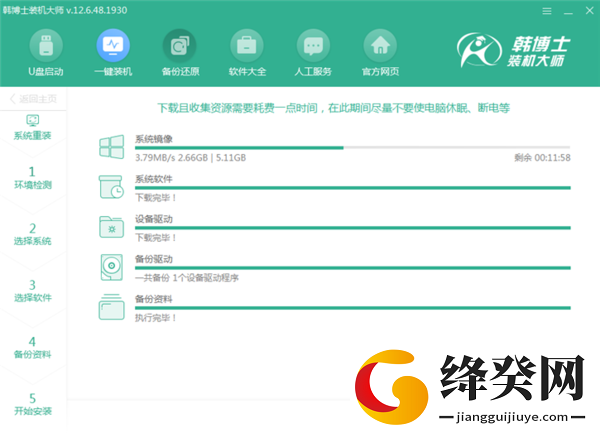Select step 5 开始安装

(x=33, y=404)
